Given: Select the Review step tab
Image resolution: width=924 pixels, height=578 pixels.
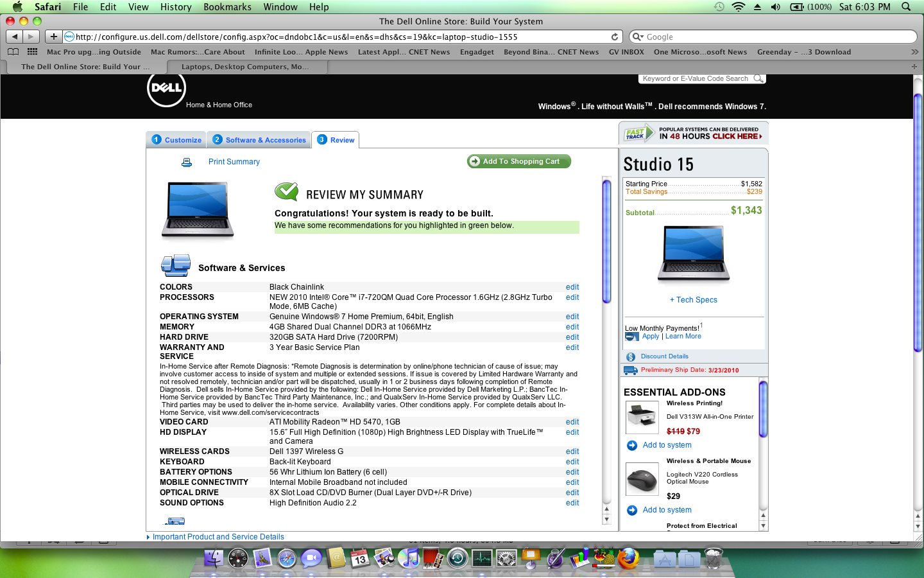Looking at the screenshot, I should pos(336,140).
